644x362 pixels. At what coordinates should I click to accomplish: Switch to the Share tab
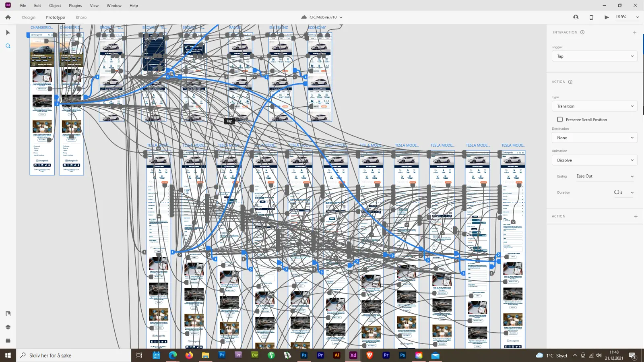81,17
